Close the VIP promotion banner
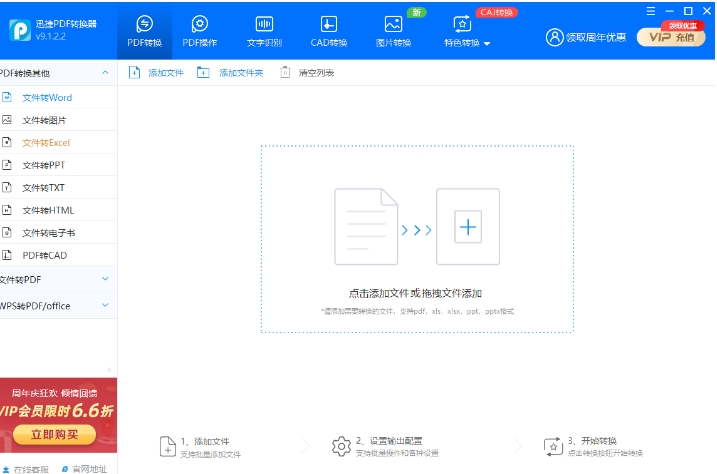Image resolution: width=717 pixels, height=474 pixels. pyautogui.click(x=109, y=369)
